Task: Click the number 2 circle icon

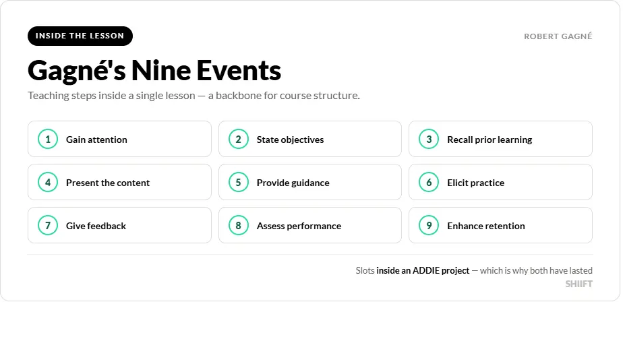Action: [239, 139]
